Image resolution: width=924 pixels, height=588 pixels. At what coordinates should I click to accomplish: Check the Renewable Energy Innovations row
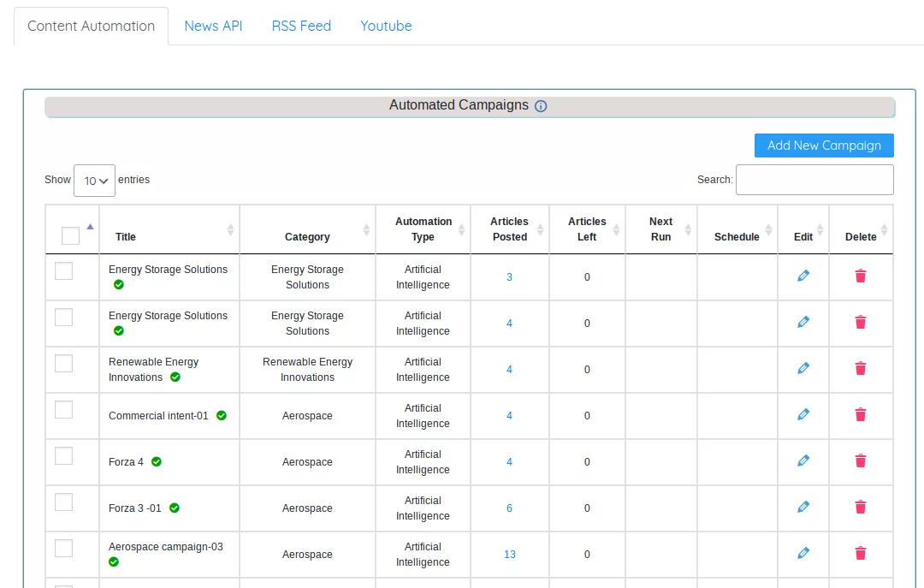pos(63,363)
